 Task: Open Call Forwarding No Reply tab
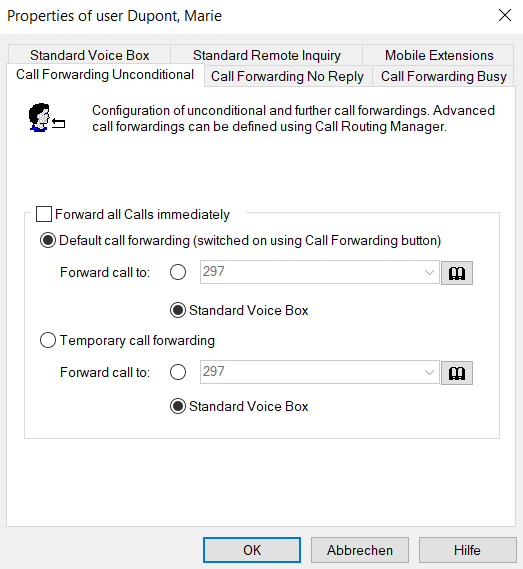[287, 76]
